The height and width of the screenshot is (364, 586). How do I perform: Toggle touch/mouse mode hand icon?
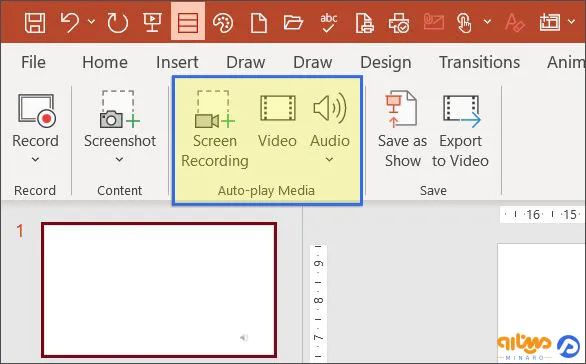tap(465, 22)
